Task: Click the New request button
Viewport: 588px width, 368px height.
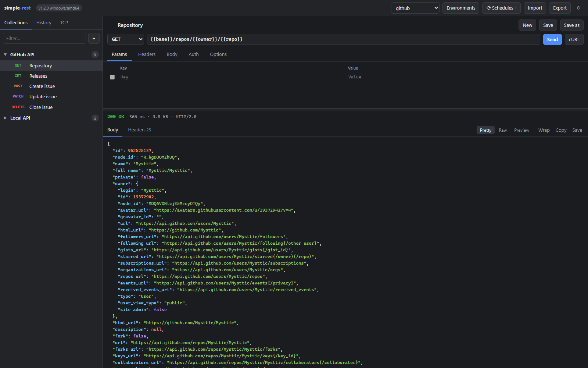Action: point(527,25)
